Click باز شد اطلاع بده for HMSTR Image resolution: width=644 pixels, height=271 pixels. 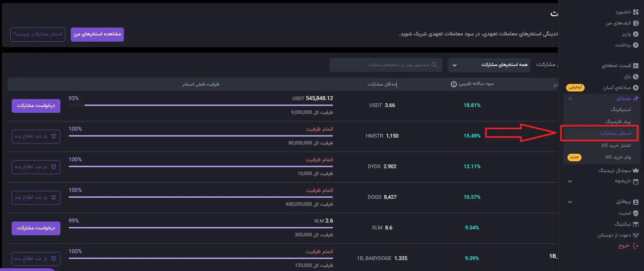click(x=36, y=136)
